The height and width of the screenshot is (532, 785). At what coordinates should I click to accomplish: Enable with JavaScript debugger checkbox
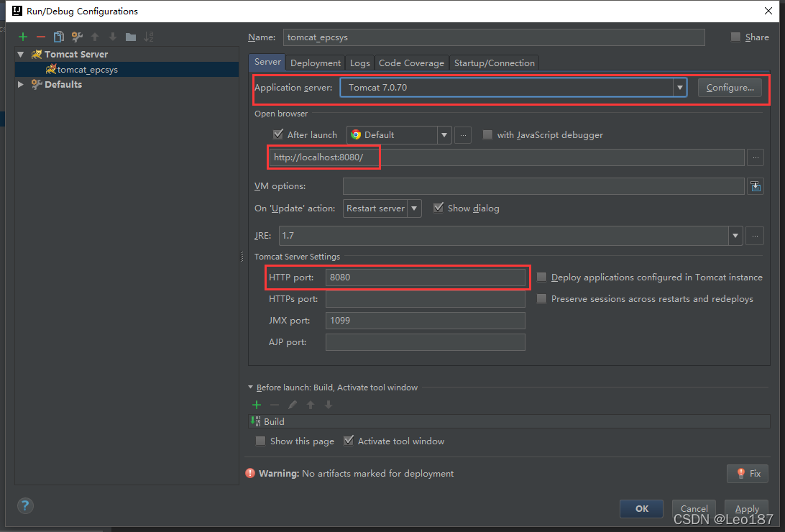tap(487, 134)
